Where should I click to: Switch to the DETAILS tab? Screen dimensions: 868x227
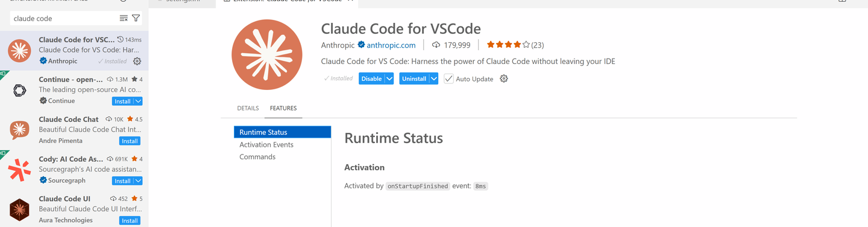(x=248, y=108)
